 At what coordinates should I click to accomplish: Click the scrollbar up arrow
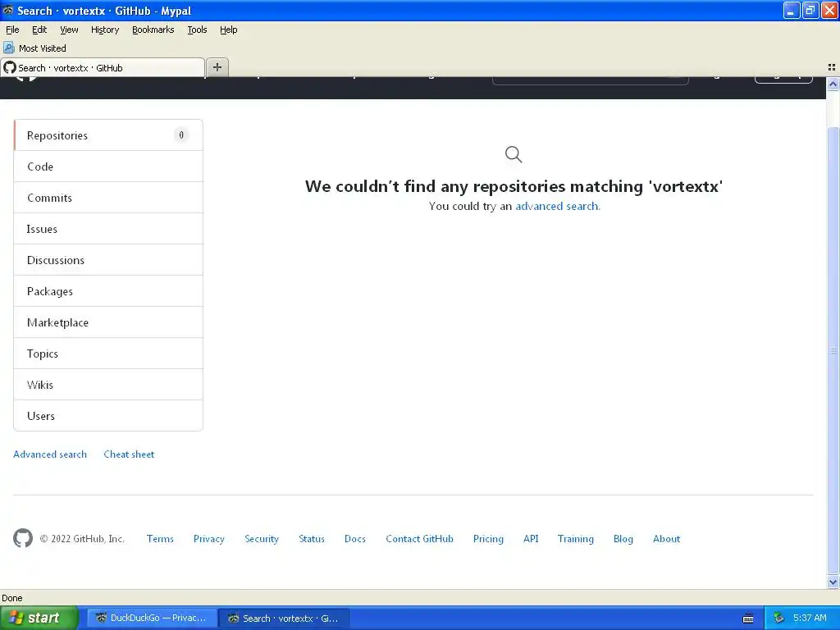coord(833,84)
